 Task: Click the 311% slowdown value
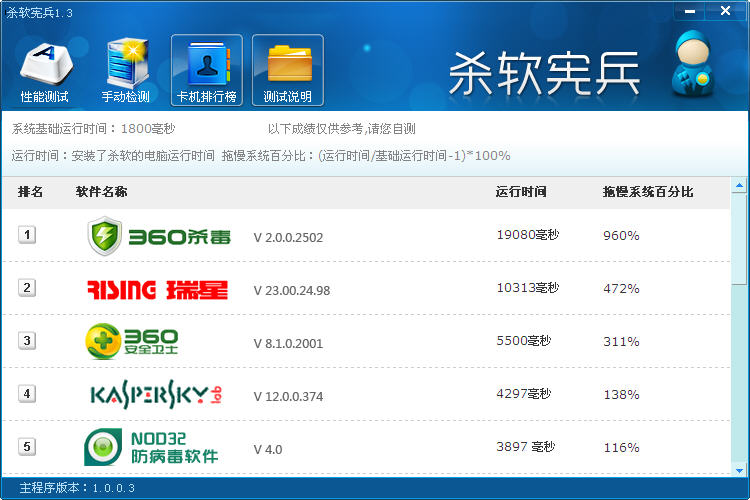pyautogui.click(x=621, y=342)
